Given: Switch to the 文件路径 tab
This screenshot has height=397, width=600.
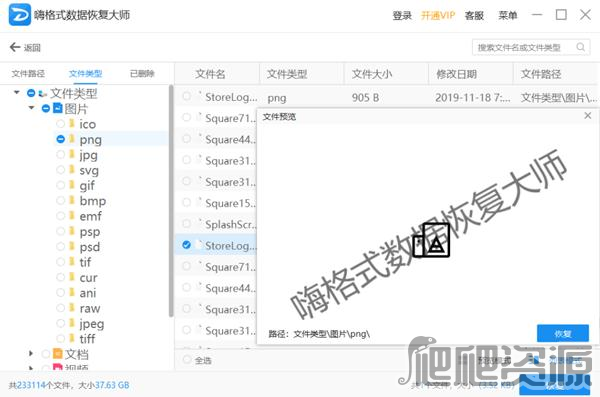Looking at the screenshot, I should pyautogui.click(x=28, y=74).
